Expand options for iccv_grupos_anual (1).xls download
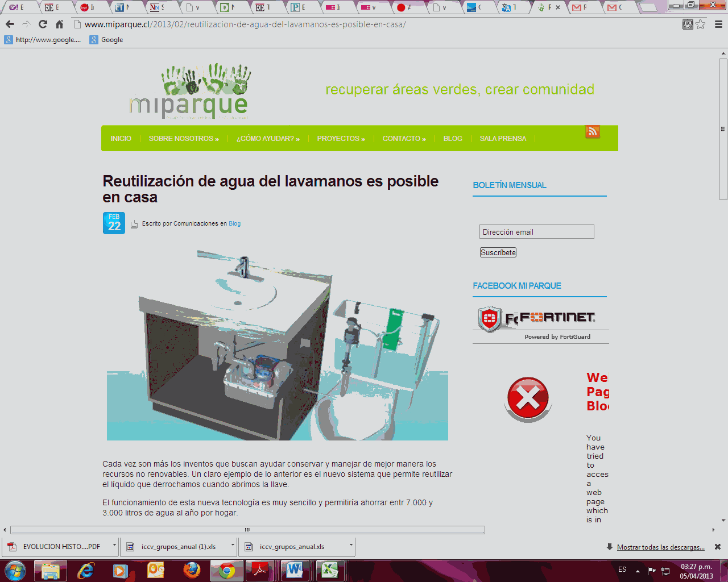The image size is (728, 582). click(233, 545)
